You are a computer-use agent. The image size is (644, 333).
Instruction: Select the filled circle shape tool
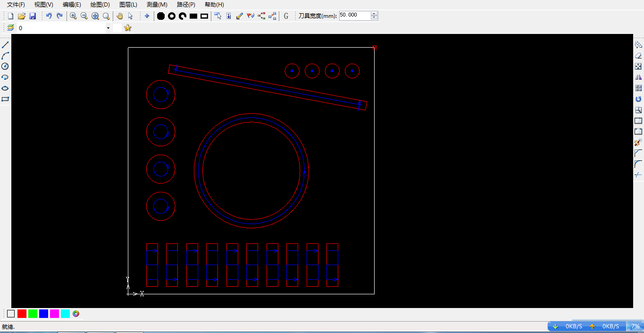coord(161,16)
